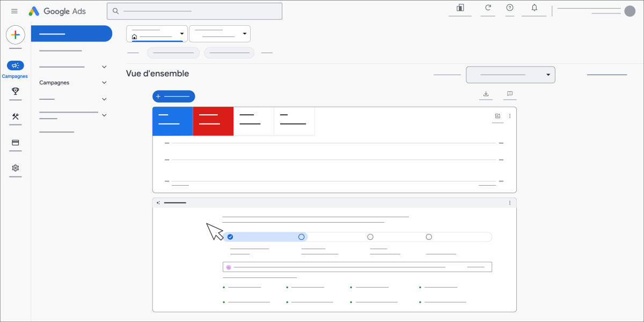Open the grey date range dropdown
Image resolution: width=644 pixels, height=322 pixels.
[x=510, y=75]
